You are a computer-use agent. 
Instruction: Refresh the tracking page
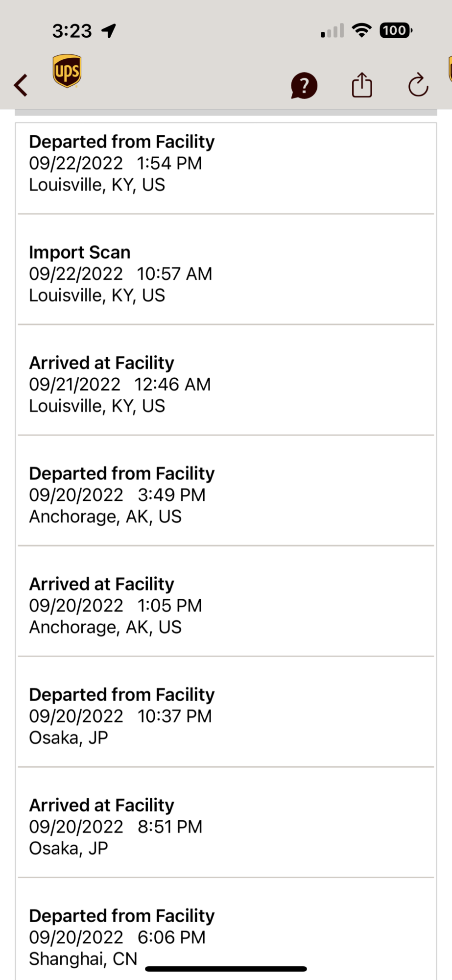click(x=418, y=85)
